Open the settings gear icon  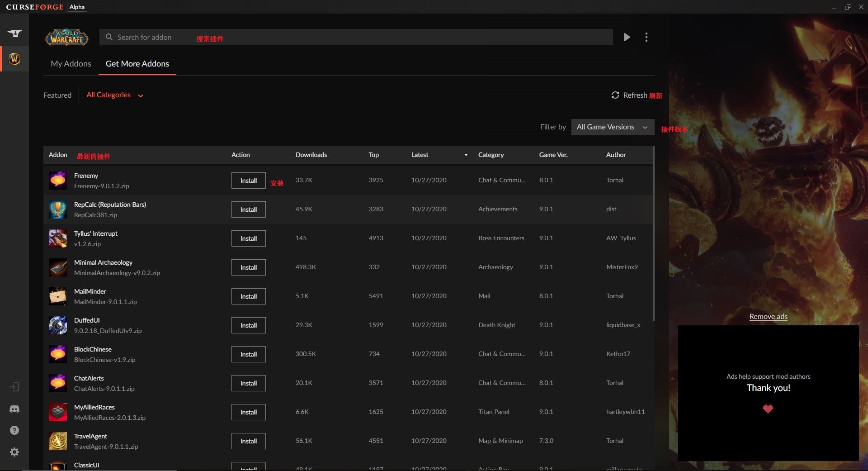pos(14,452)
